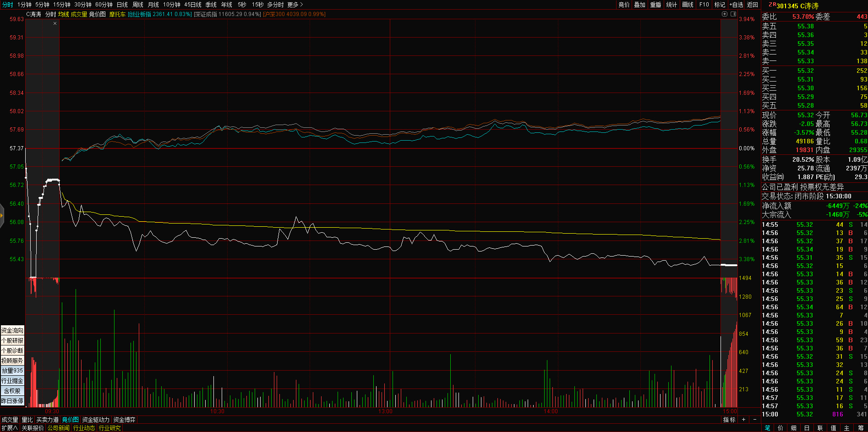Click the left edge panel collapse arrow
The height and width of the screenshot is (432, 868).
click(x=2, y=215)
